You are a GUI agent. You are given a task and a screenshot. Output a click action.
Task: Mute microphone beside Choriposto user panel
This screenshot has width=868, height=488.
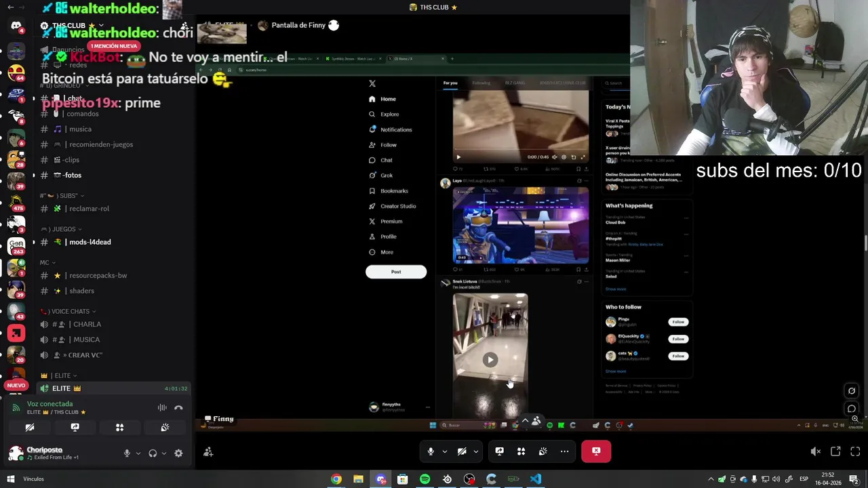click(127, 453)
